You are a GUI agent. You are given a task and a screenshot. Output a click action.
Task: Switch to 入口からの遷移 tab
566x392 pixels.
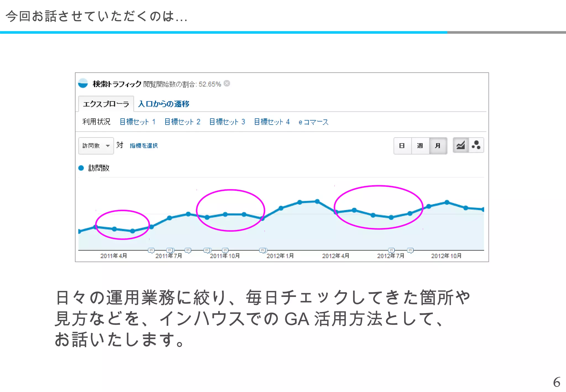[164, 104]
